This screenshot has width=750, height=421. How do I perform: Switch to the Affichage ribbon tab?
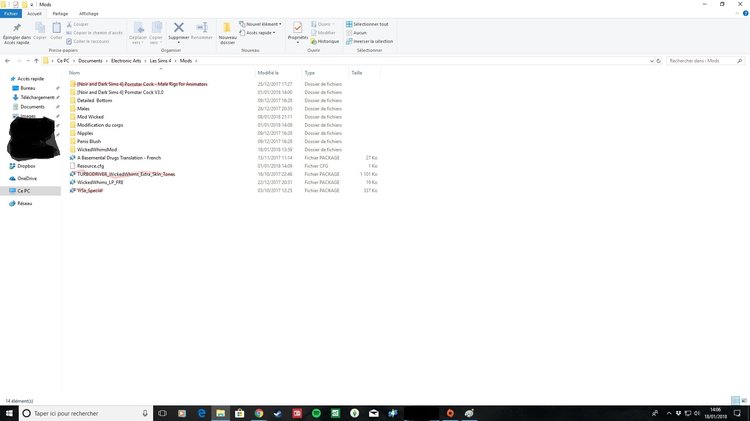pos(88,13)
